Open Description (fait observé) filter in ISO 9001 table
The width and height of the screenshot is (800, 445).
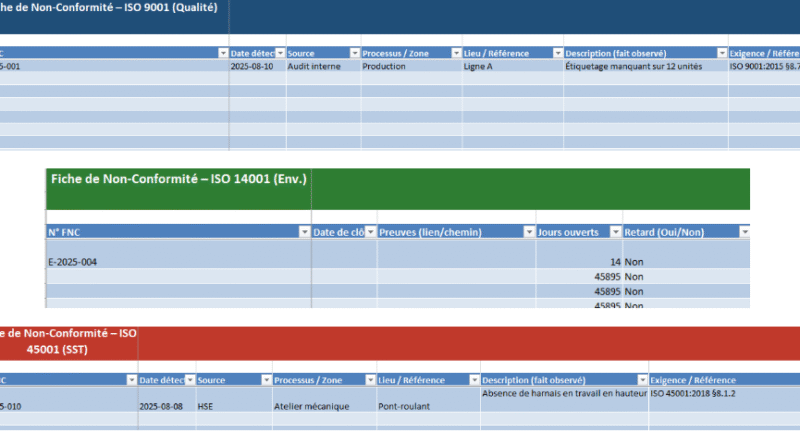tap(721, 53)
